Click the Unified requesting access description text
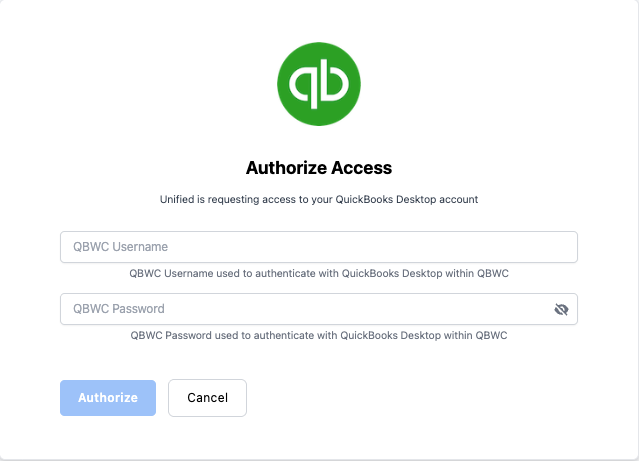 pos(319,199)
